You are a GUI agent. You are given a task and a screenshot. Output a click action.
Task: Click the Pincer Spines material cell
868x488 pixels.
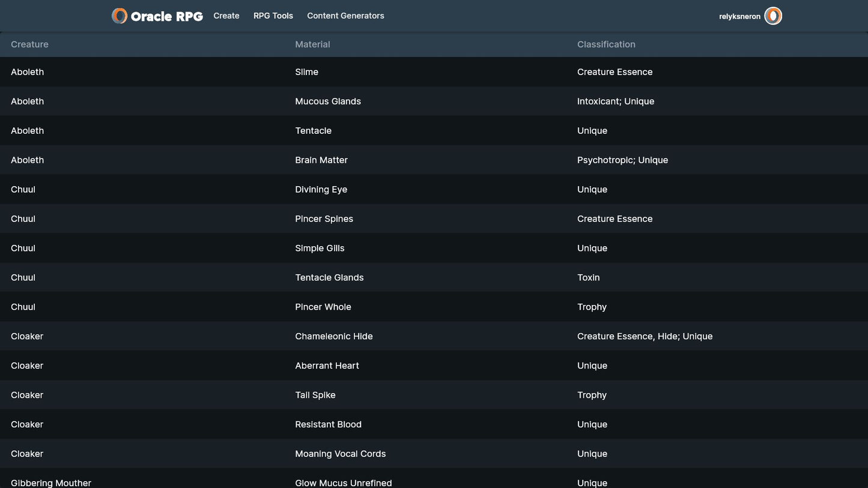click(x=324, y=219)
